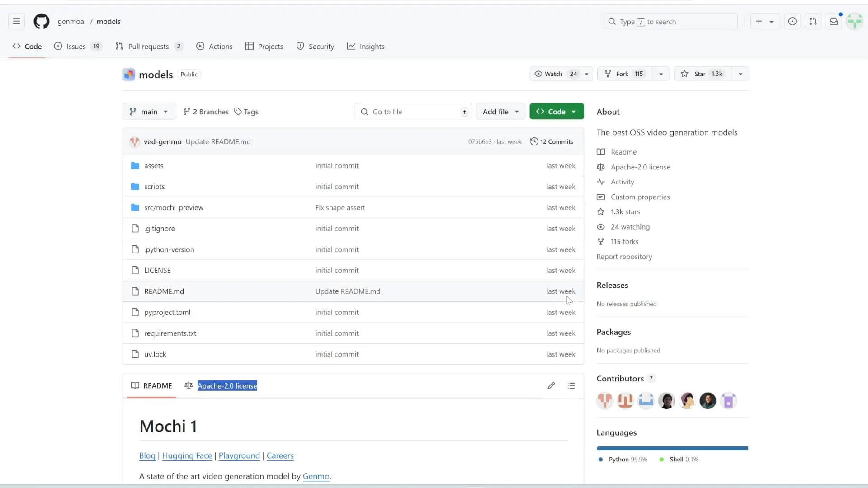Open the Apache-2.0 license tab
The image size is (868, 488).
226,385
